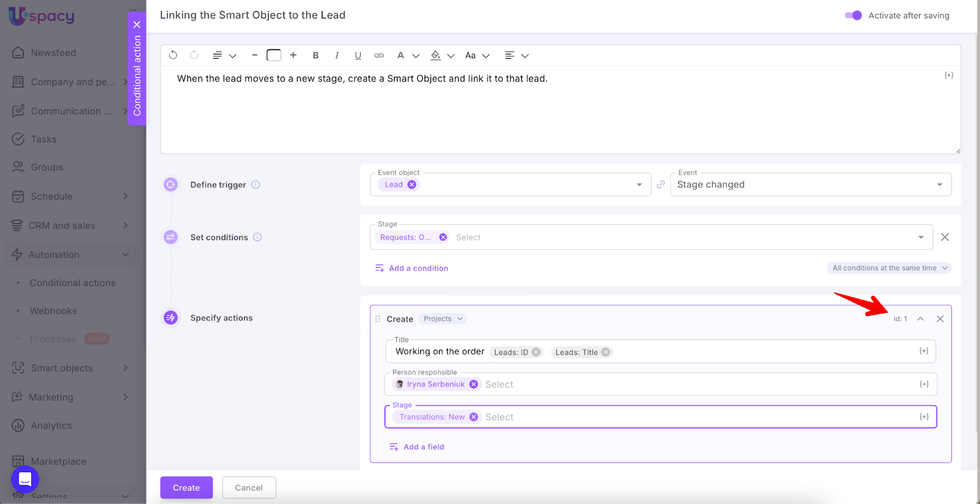
Task: Expand All conditions at the same time
Action: (889, 268)
